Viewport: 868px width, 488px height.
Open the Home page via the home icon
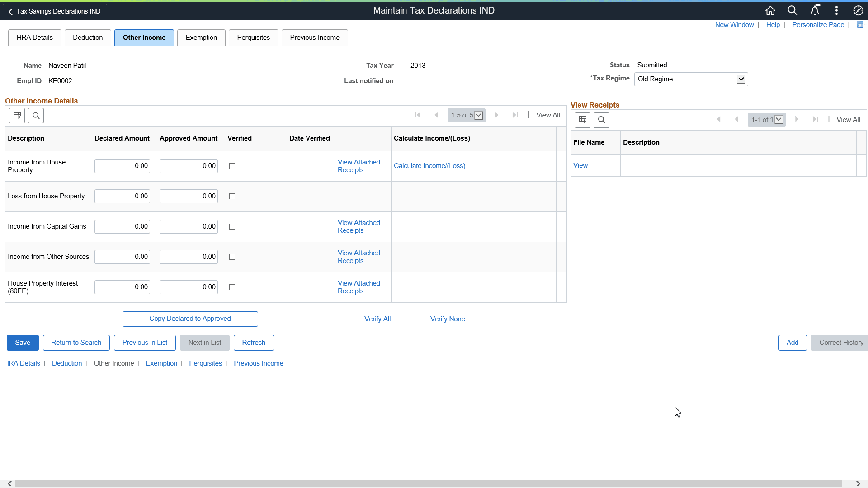pos(770,10)
